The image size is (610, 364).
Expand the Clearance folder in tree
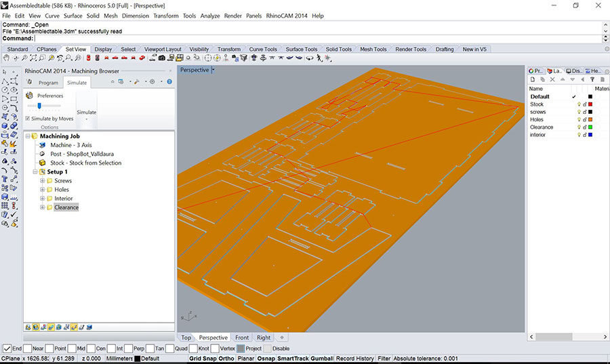43,207
